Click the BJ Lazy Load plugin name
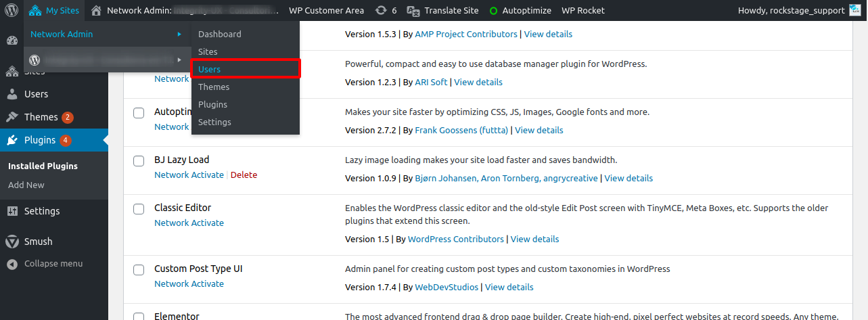 (x=182, y=160)
